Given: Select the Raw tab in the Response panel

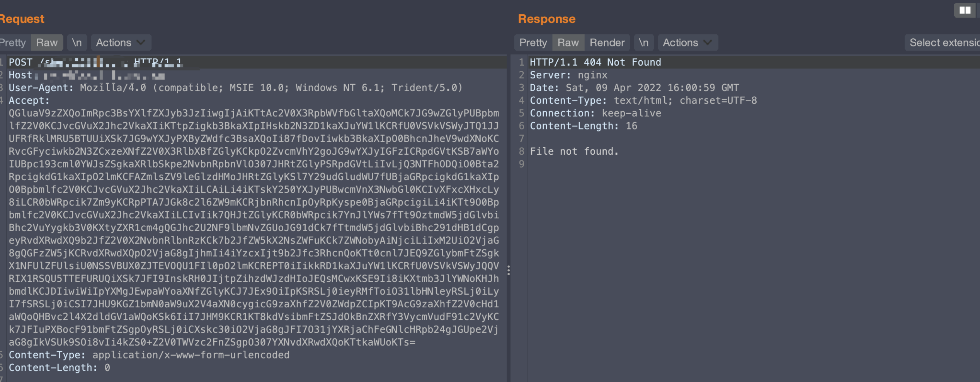Looking at the screenshot, I should (568, 43).
